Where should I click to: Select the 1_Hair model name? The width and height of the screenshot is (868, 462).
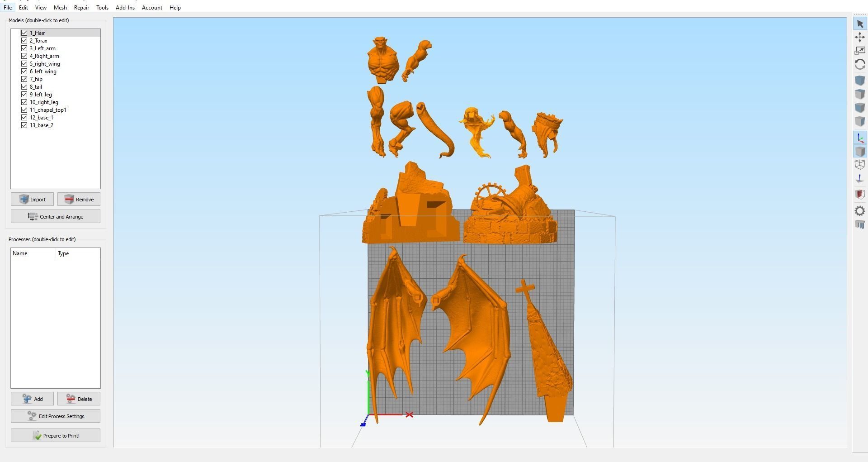(38, 33)
